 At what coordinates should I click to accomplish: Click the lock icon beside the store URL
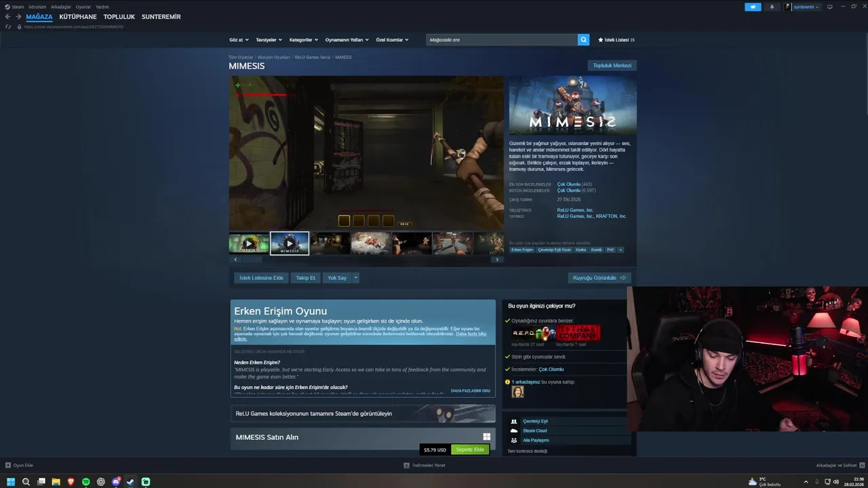pos(20,26)
